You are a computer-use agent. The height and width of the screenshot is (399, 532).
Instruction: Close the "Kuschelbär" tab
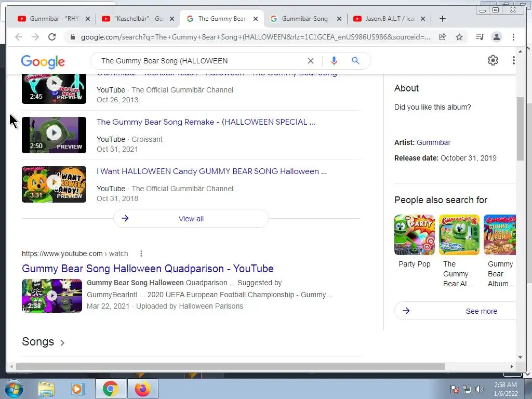[172, 19]
